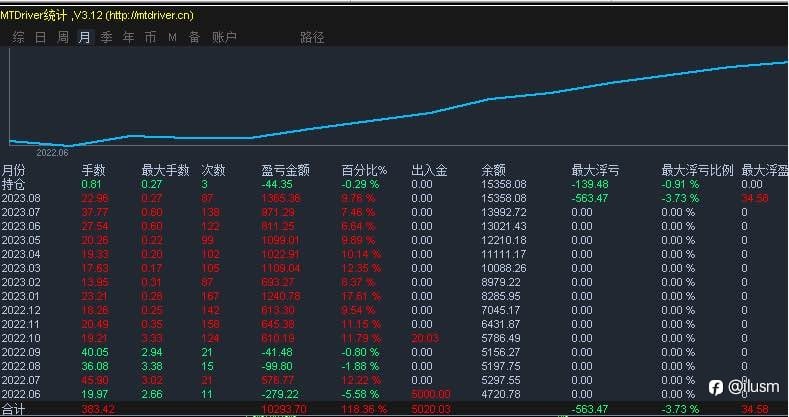Open the M tab
The image size is (789, 417).
172,38
